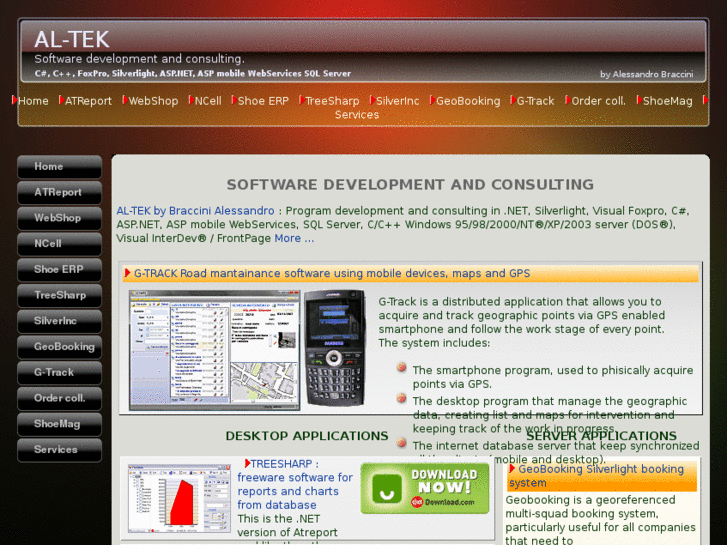This screenshot has height=545, width=727.
Task: Click the SOFTWARE DEVELOPMENT AND CONSULTING heading
Action: 410,185
